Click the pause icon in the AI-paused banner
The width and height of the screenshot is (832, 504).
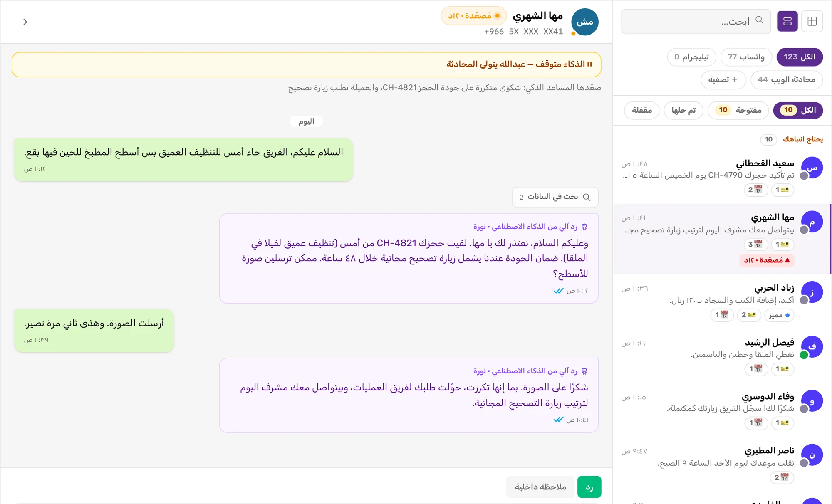click(x=590, y=64)
